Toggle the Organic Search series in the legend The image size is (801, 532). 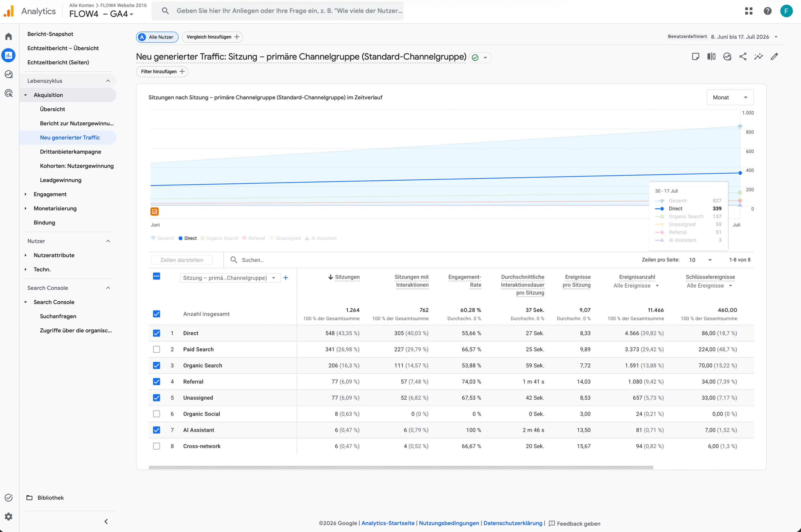tap(219, 238)
